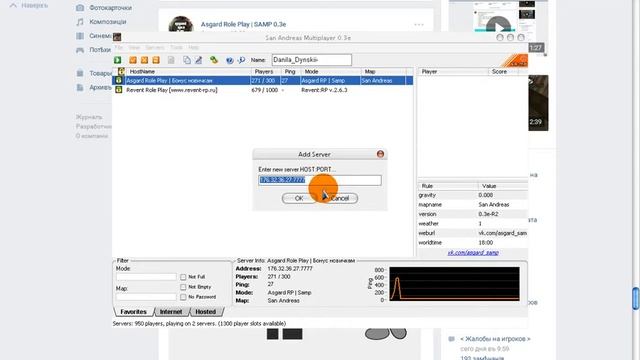Image resolution: width=640 pixels, height=360 pixels.
Task: Click the orange Delete Server X icon
Action: pyautogui.click(x=144, y=60)
